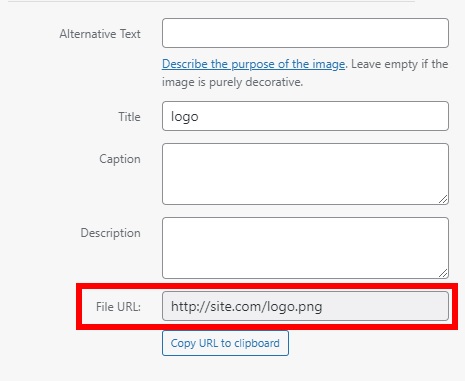Click inside the Description text area

[x=305, y=248]
